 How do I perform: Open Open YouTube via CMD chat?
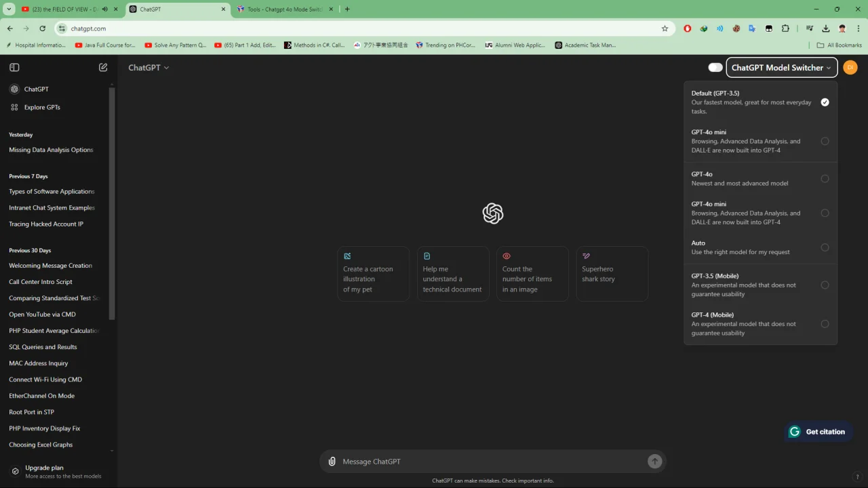[x=42, y=314]
